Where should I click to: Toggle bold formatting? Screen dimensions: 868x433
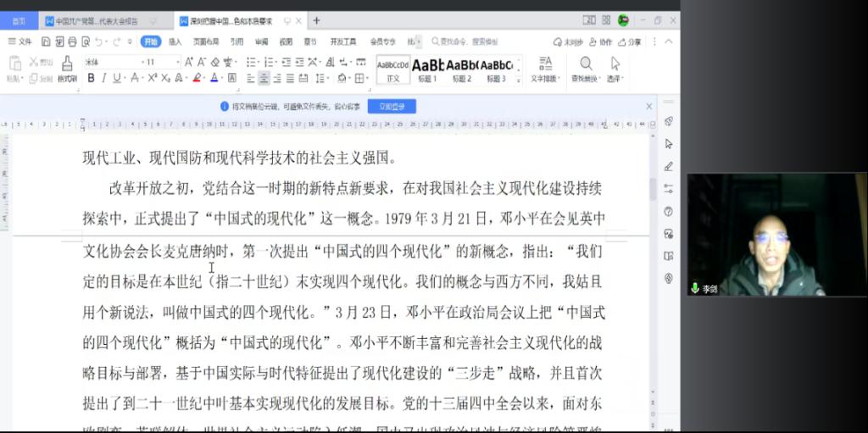click(91, 78)
